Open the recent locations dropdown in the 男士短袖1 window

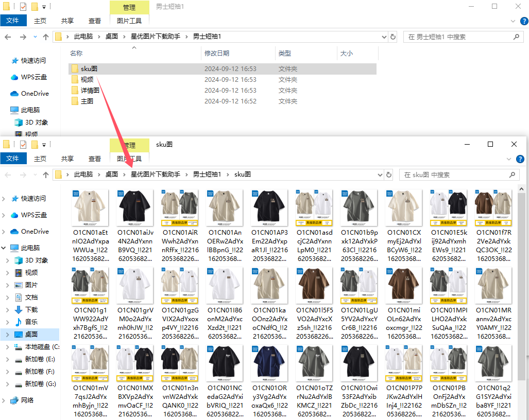[x=35, y=37]
